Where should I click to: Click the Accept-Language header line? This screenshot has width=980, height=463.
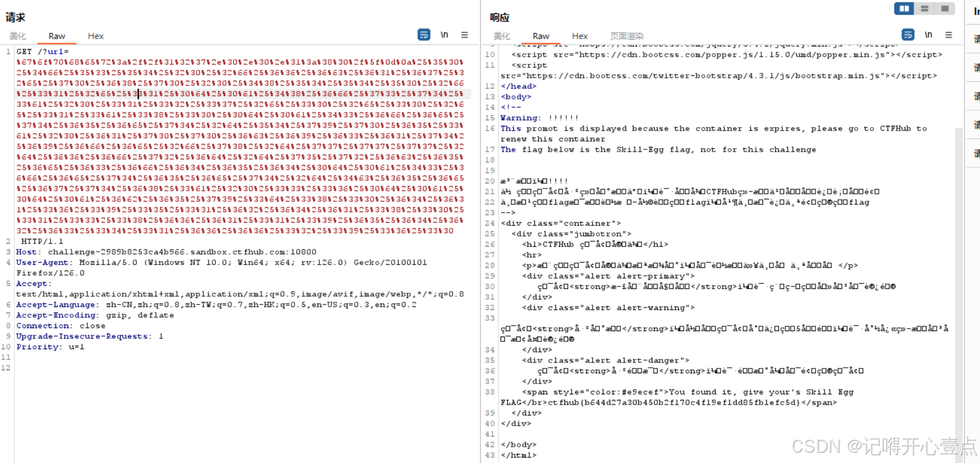click(x=216, y=305)
